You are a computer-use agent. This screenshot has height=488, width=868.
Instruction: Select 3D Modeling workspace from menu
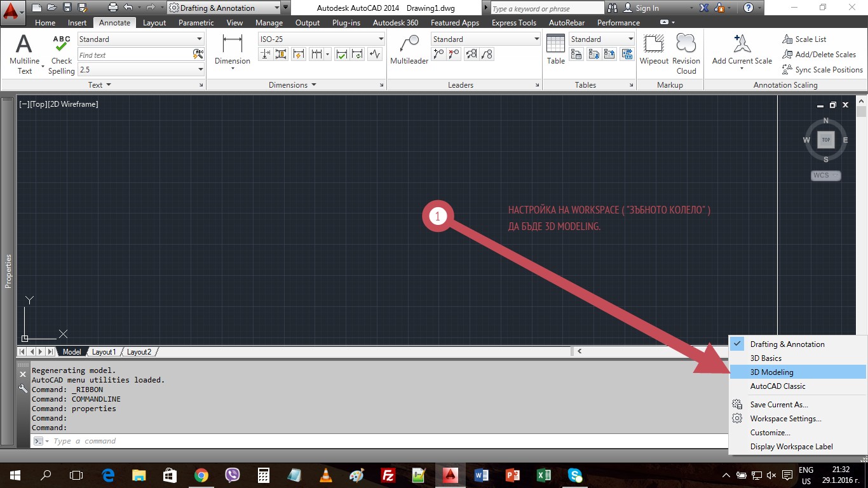tap(798, 372)
